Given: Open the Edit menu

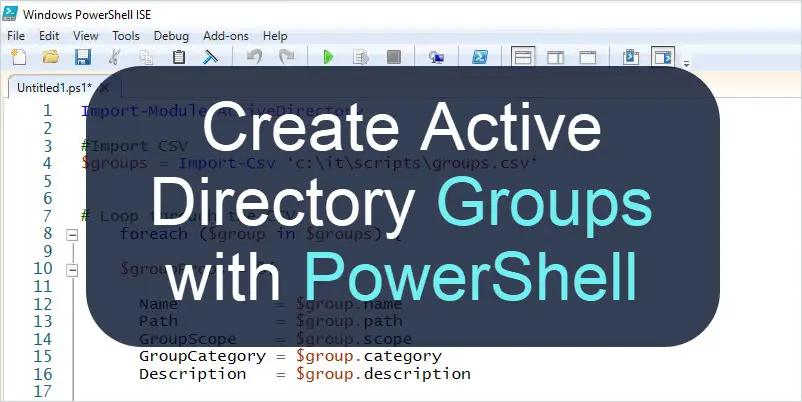Looking at the screenshot, I should coord(49,36).
